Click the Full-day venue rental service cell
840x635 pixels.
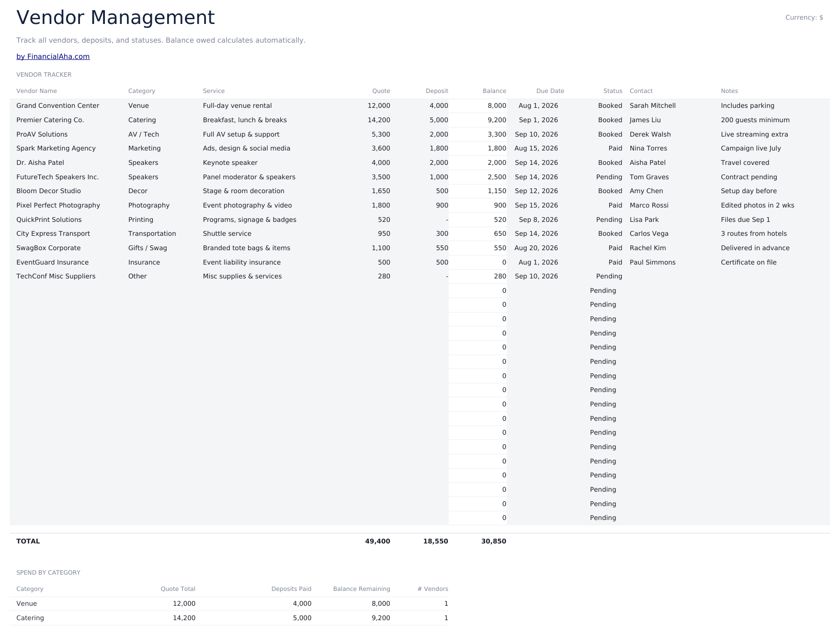pyautogui.click(x=238, y=106)
